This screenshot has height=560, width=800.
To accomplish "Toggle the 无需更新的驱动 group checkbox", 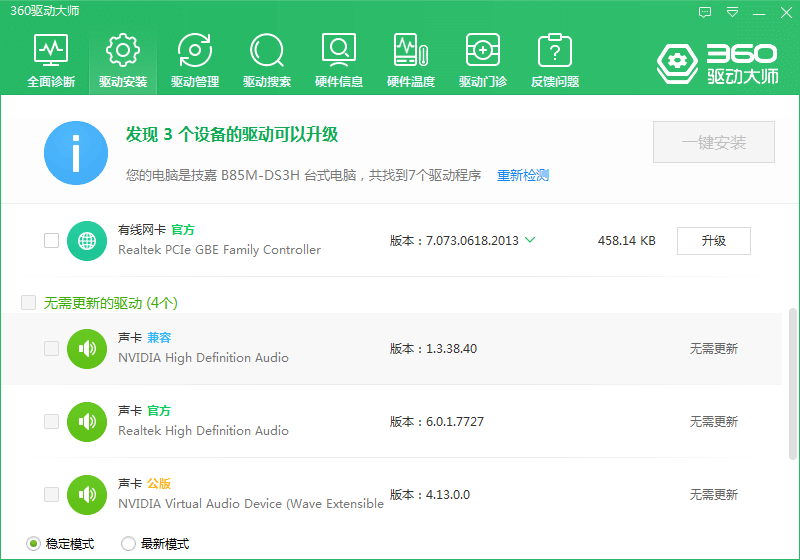I will point(28,302).
